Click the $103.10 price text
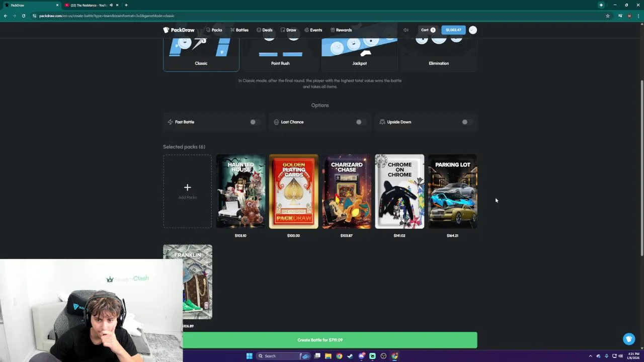The image size is (644, 362). 240,235
